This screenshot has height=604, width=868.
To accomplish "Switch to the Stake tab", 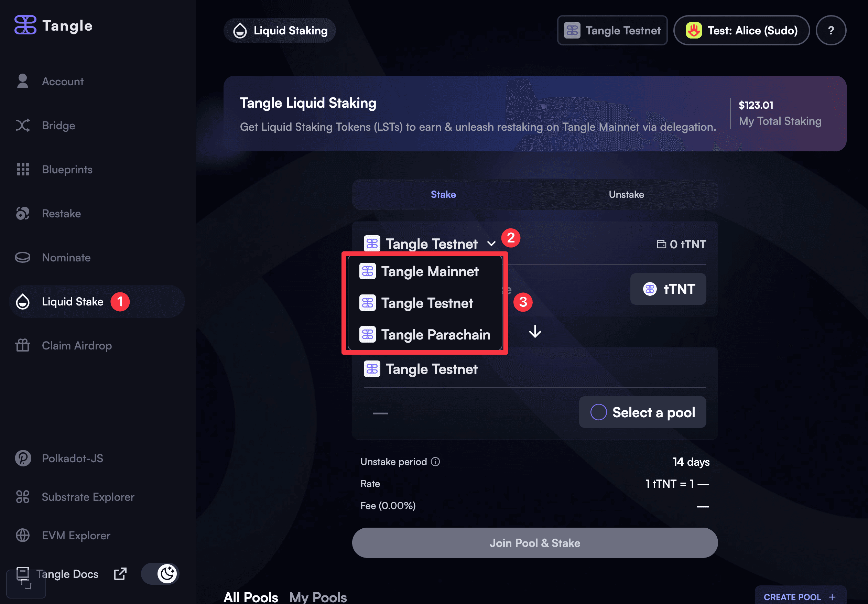I will point(443,195).
